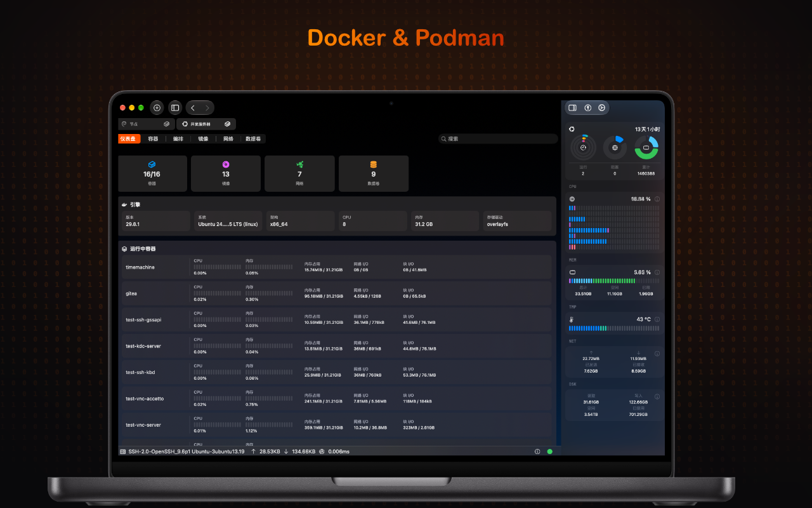Go to the 网络 networks tab

pos(228,138)
